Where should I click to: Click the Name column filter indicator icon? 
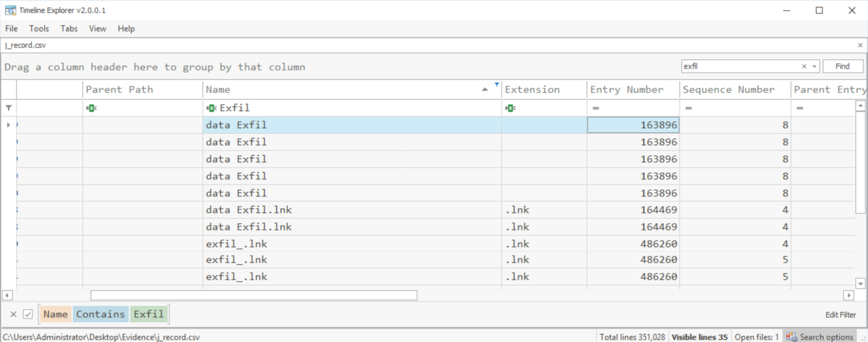[x=497, y=85]
